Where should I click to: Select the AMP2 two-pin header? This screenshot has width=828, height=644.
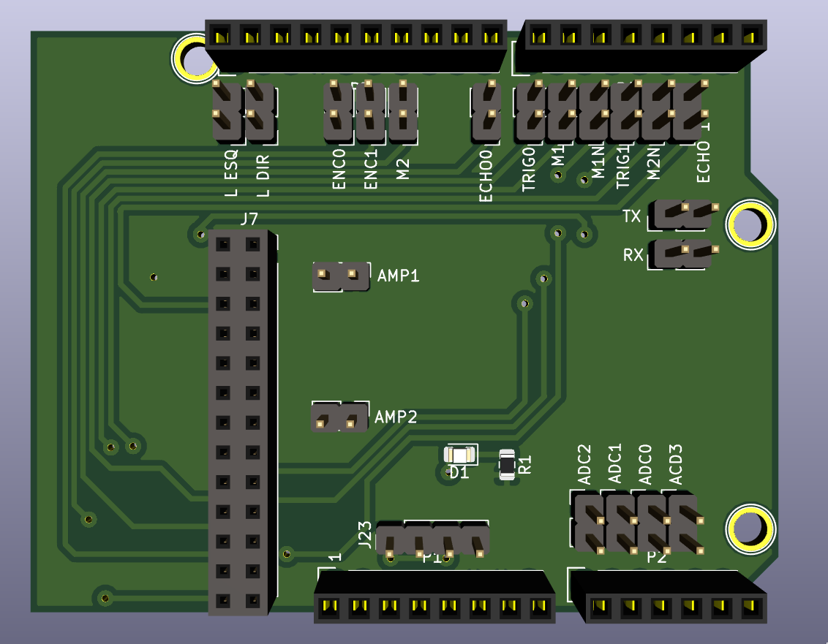339,417
